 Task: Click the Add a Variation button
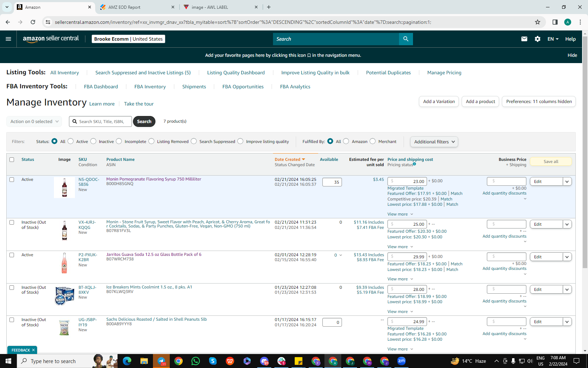[439, 102]
